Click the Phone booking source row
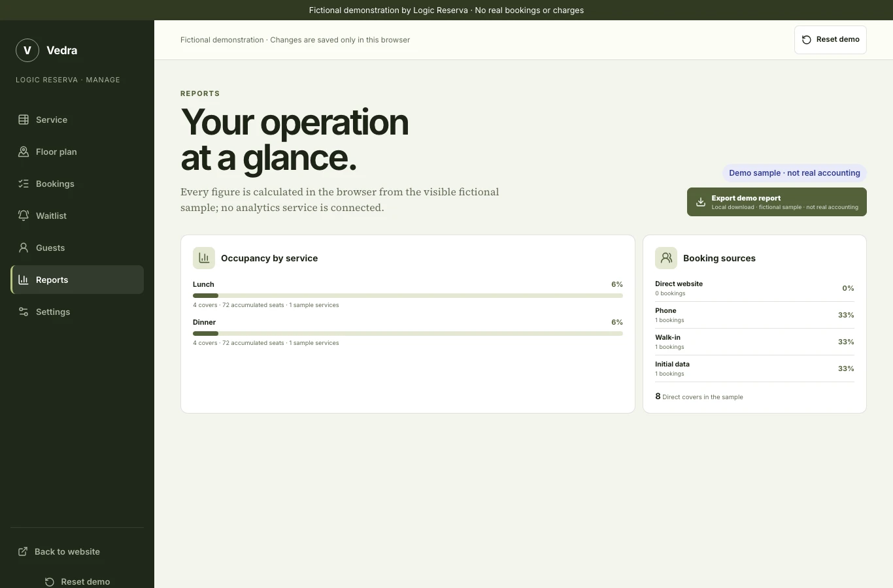Viewport: 893px width, 588px height. [x=754, y=315]
